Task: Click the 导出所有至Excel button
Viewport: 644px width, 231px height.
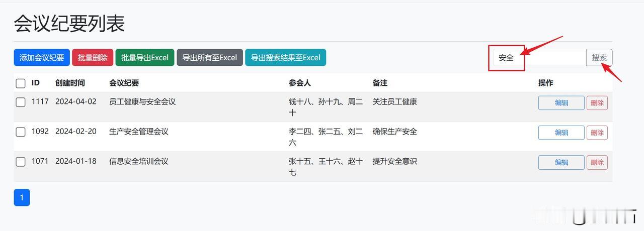Action: (210, 58)
